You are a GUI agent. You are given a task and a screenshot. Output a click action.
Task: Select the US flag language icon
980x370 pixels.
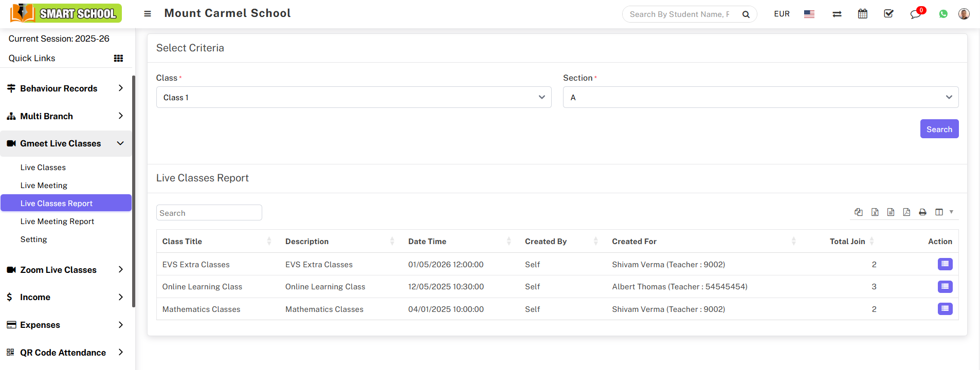809,14
